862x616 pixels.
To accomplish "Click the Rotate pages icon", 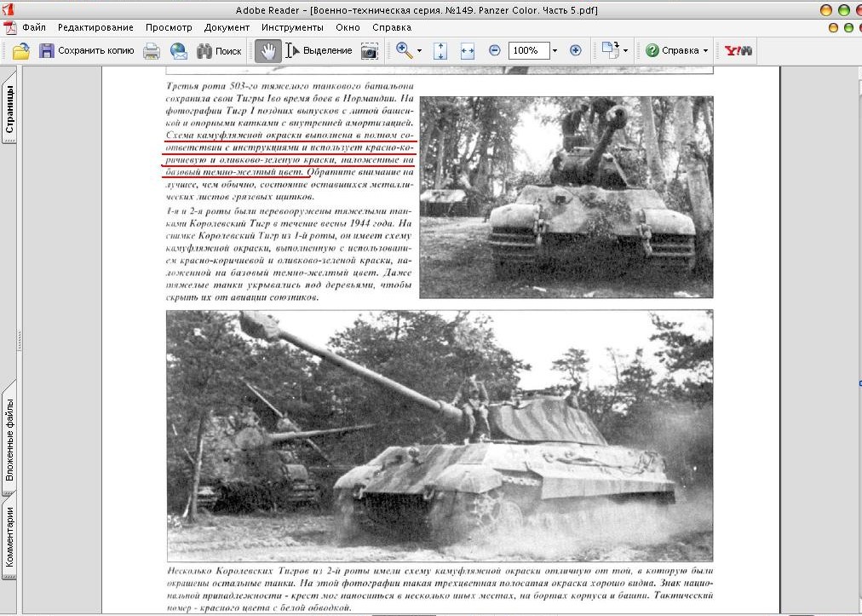I will pos(611,50).
